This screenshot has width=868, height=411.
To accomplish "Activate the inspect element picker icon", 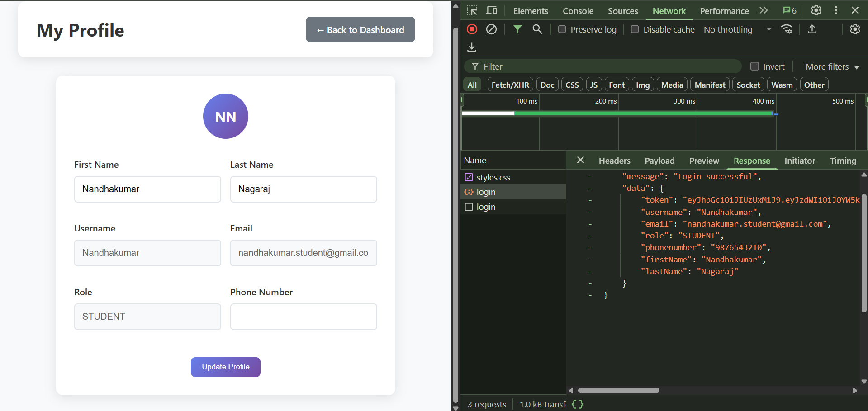I will tap(472, 10).
